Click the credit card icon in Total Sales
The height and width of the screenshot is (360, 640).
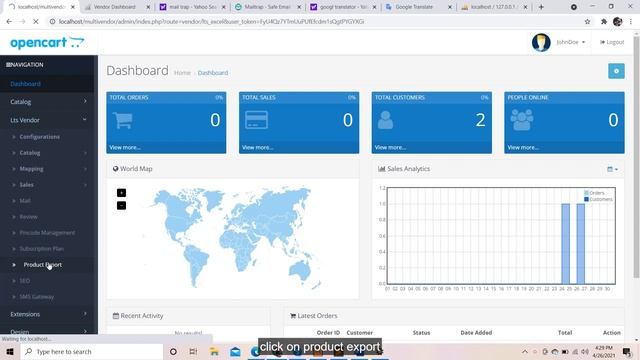click(256, 120)
